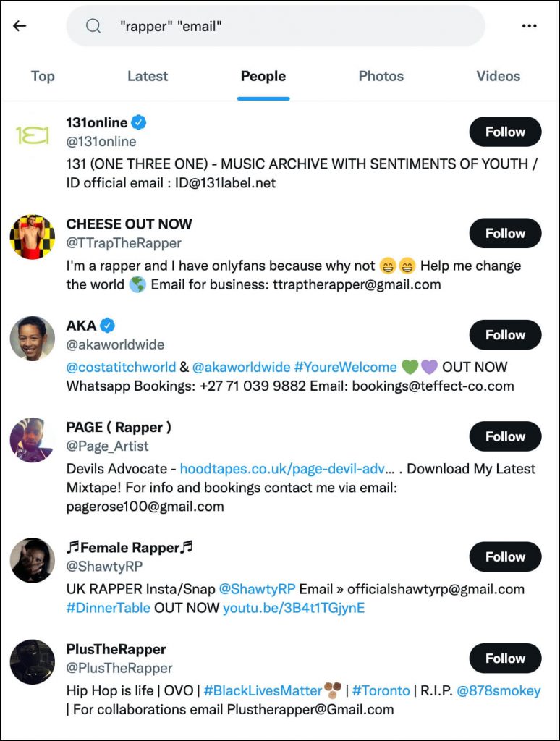Image resolution: width=560 pixels, height=741 pixels.
Task: Click the #BlackLivesMatter hashtag
Action: 263,690
